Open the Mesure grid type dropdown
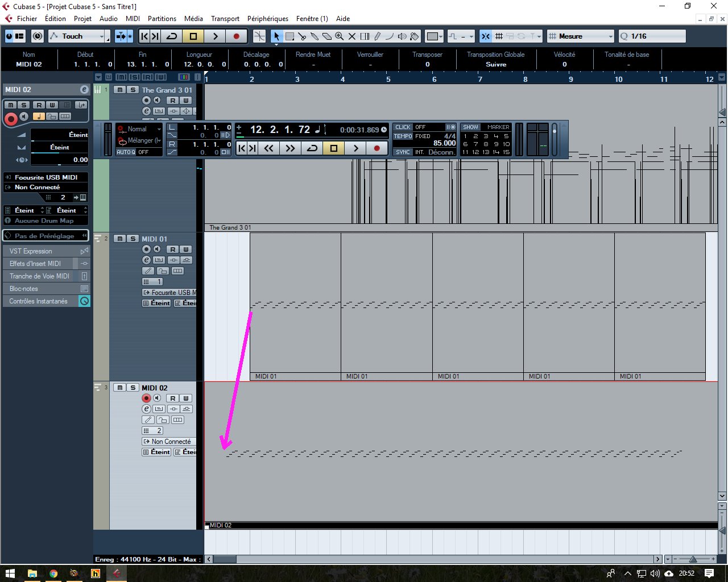The height and width of the screenshot is (582, 728). [581, 36]
